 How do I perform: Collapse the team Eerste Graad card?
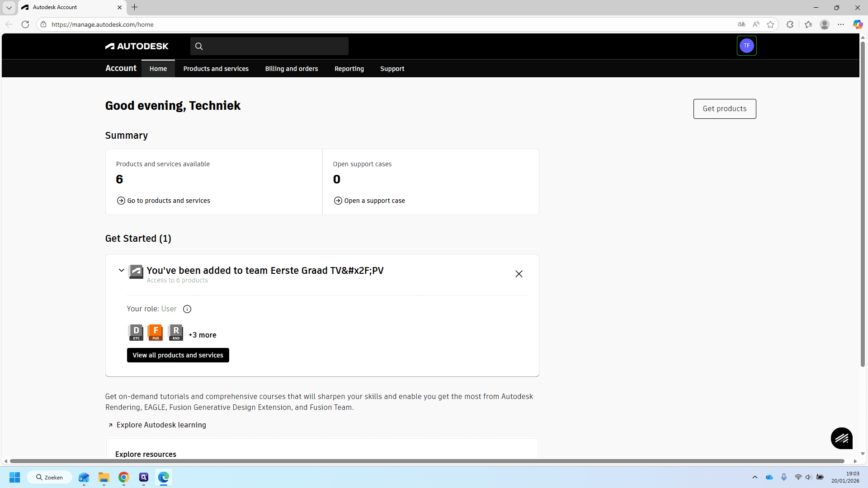click(x=122, y=270)
